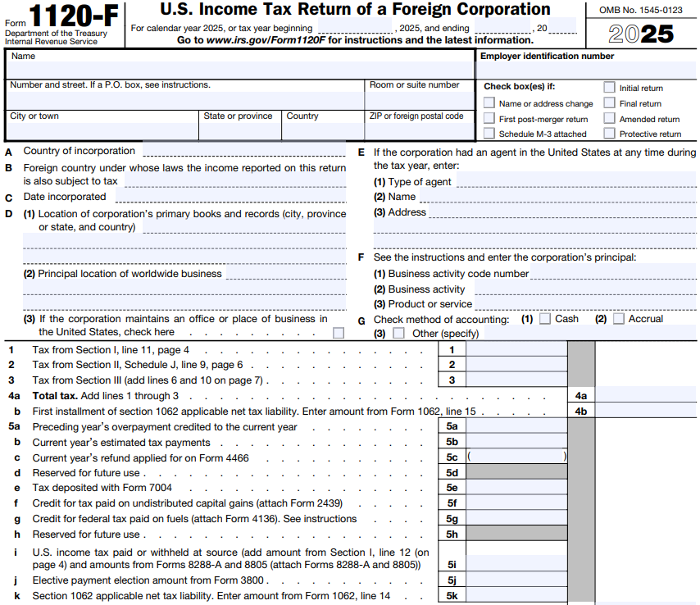700x605 pixels.
Task: Check the Amended return box
Action: click(x=609, y=118)
